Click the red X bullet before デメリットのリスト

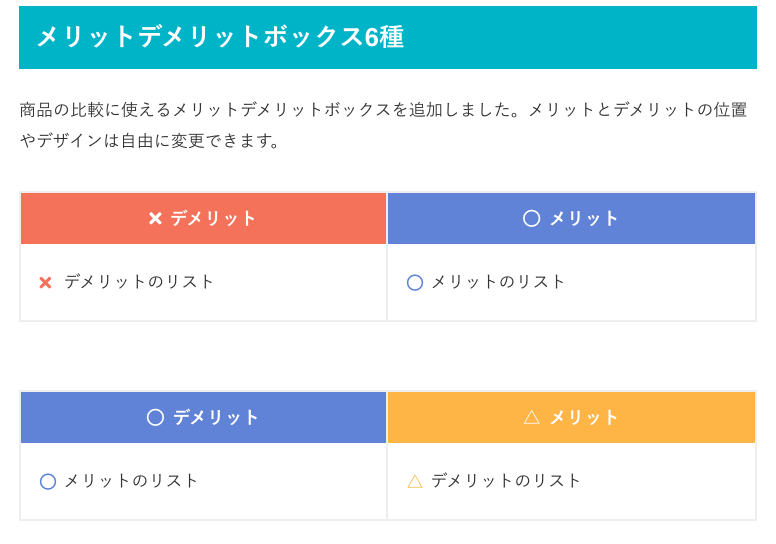point(45,283)
